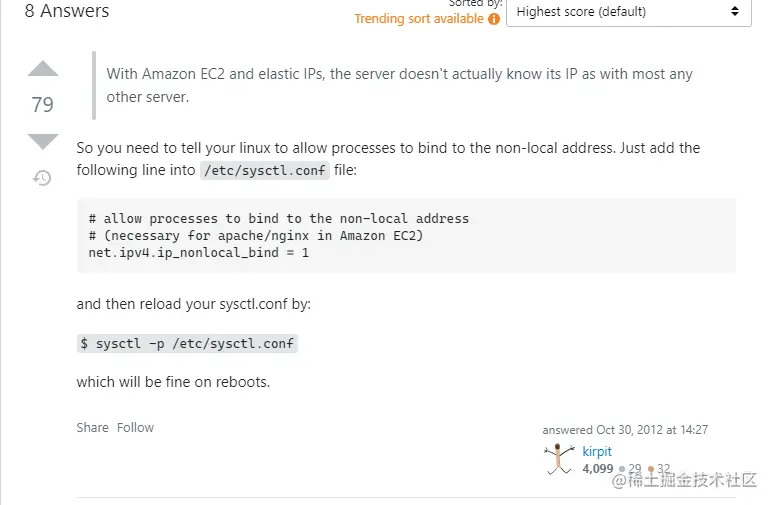Click kirpit's stick-figure avatar

[558, 459]
